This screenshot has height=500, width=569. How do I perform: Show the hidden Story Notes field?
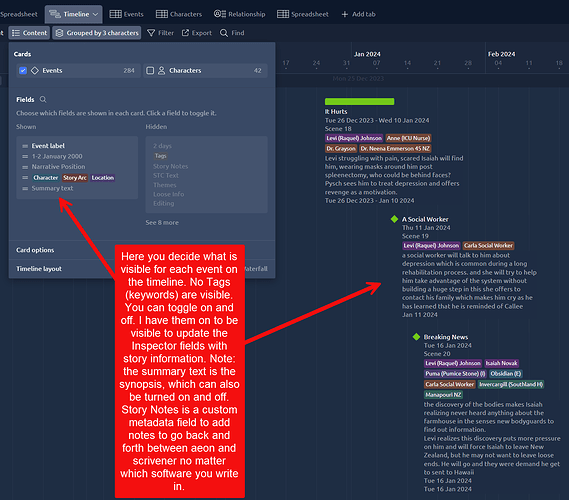click(x=171, y=166)
